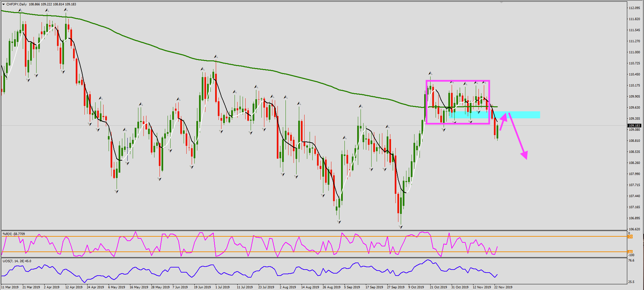Click the 12 Nov 2019 date label
Viewport: 644px width, 290px height.
point(482,287)
